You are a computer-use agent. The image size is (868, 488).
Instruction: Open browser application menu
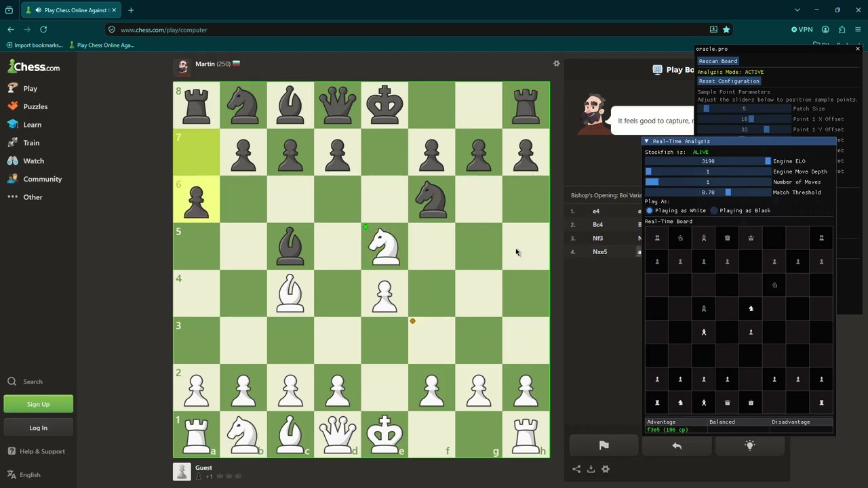(x=858, y=30)
